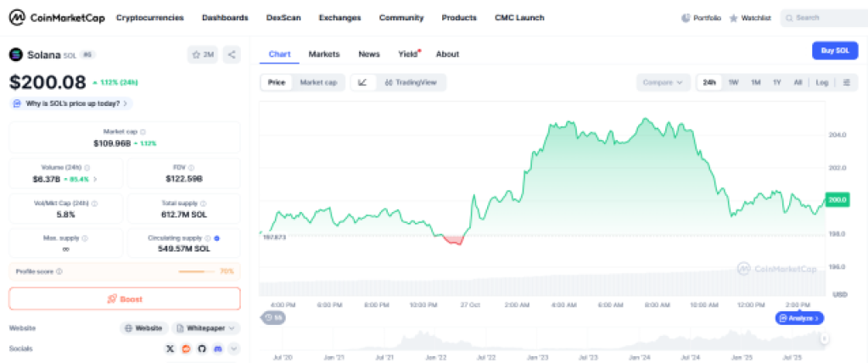The height and width of the screenshot is (363, 868).
Task: Open the Markets tab
Action: (x=324, y=54)
